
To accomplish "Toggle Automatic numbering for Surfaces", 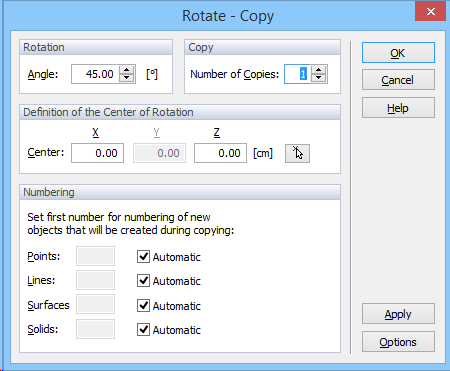I will click(143, 305).
